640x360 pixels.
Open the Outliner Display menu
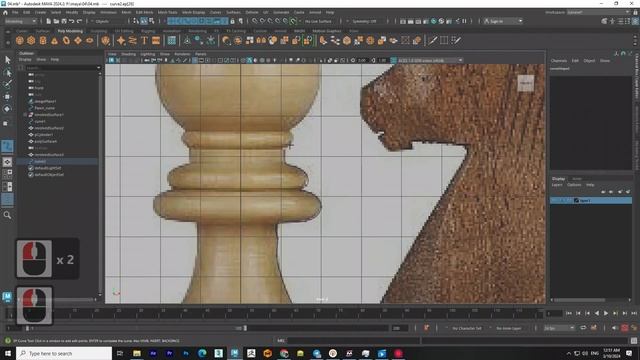(x=25, y=60)
